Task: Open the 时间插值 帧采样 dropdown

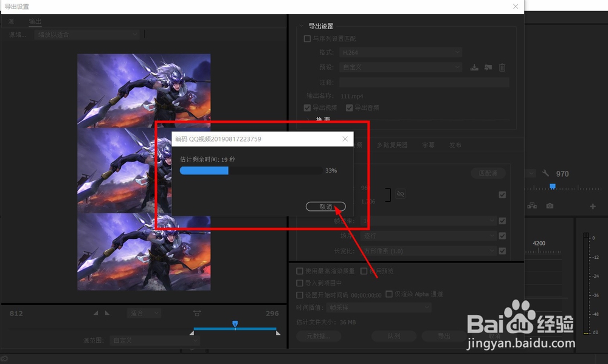Action: coord(379,307)
